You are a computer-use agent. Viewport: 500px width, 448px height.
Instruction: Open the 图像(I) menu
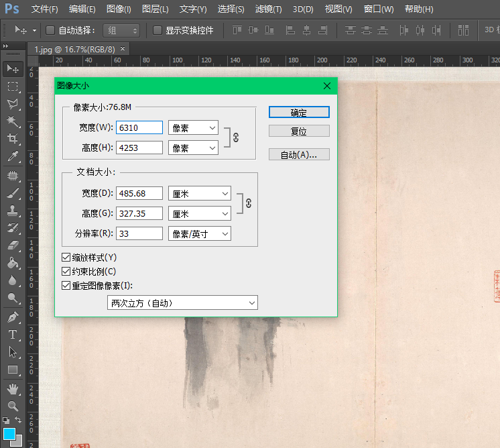click(119, 9)
